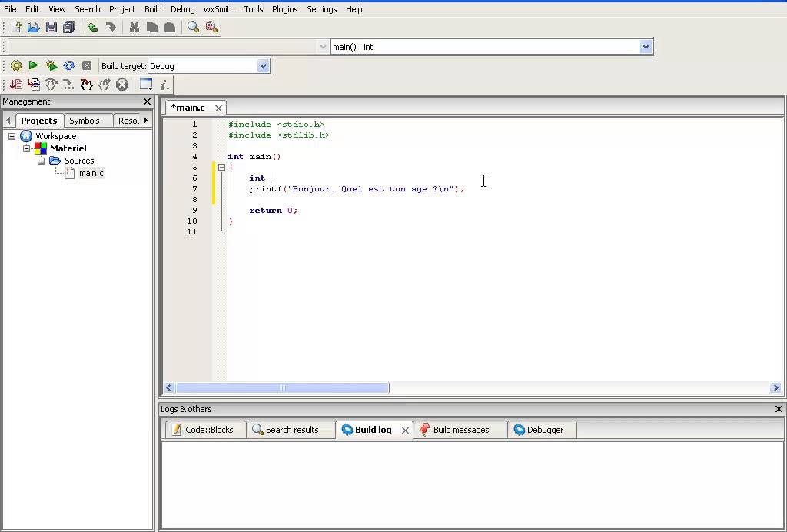Click the Abort build X icon
Viewport: 787px width, 532px height.
click(87, 66)
